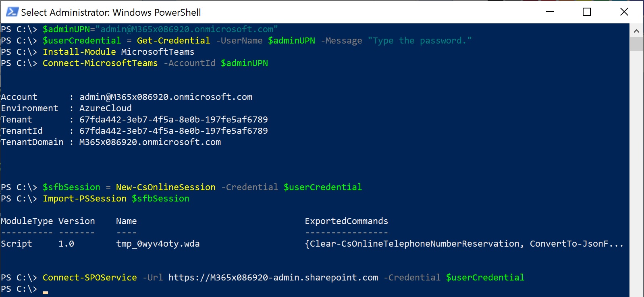This screenshot has width=644, height=297.
Task: Click the empty scrollbar track below thumb
Action: pos(636,173)
